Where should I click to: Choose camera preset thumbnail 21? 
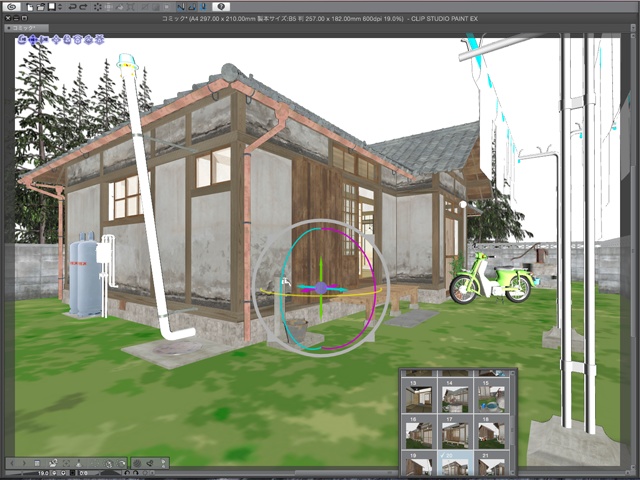pos(491,463)
